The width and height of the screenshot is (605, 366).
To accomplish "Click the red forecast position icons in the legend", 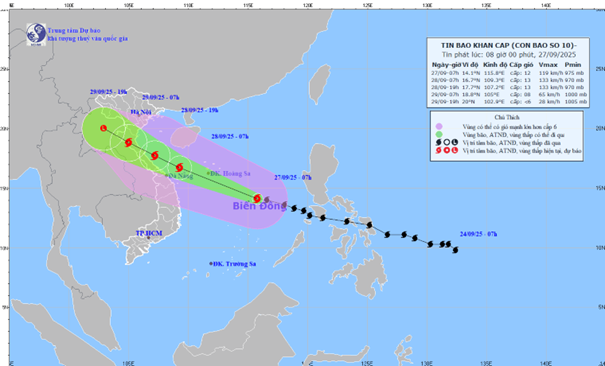I will (x=446, y=150).
